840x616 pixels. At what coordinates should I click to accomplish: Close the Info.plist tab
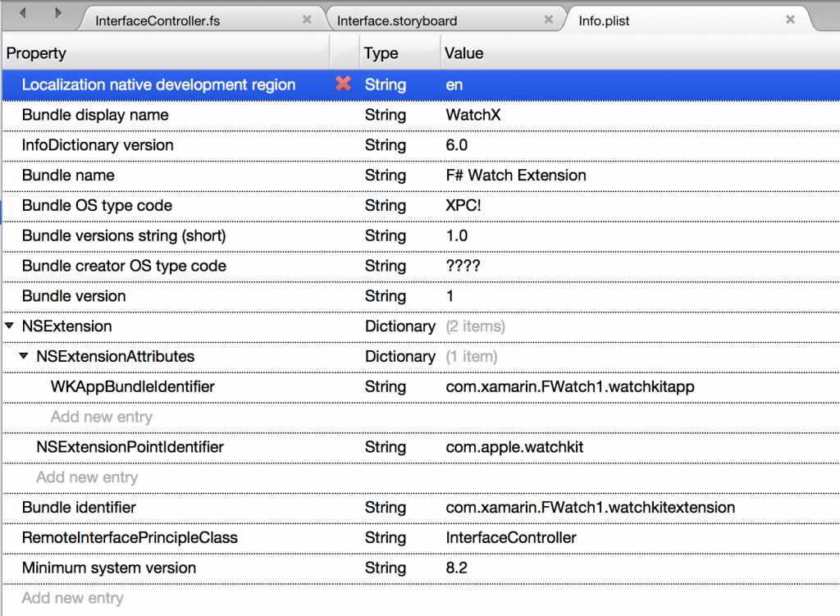(789, 20)
